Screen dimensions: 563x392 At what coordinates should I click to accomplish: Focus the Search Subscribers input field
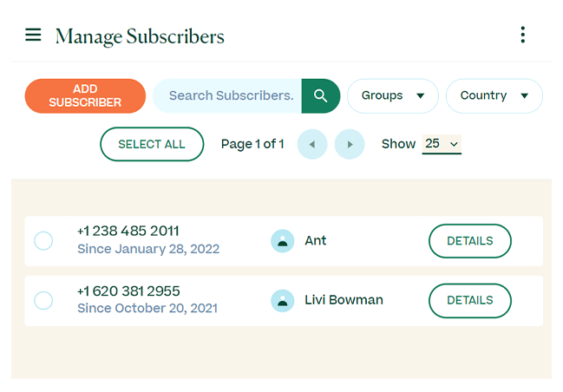tap(227, 96)
